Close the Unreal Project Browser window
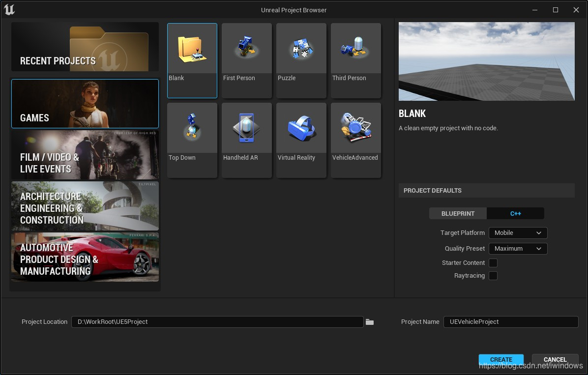 576,10
